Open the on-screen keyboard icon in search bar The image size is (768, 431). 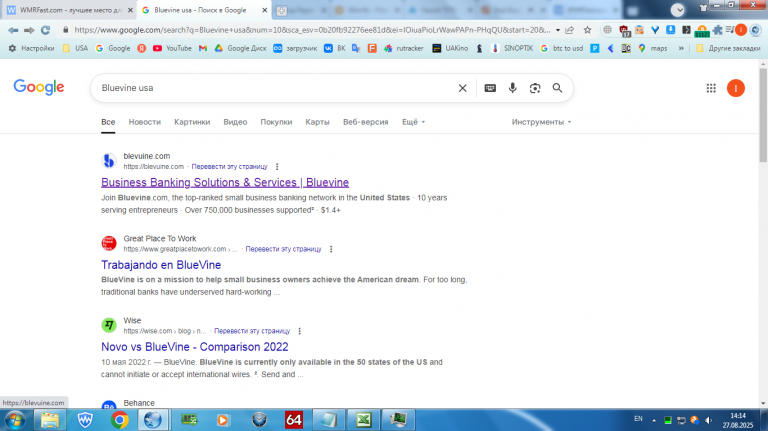(490, 88)
